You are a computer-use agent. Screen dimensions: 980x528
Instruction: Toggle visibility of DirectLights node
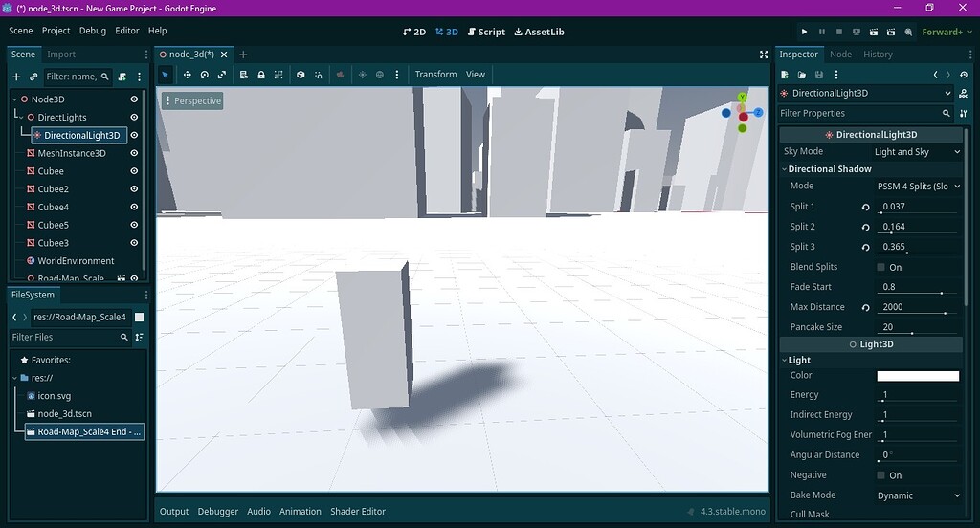pyautogui.click(x=134, y=117)
